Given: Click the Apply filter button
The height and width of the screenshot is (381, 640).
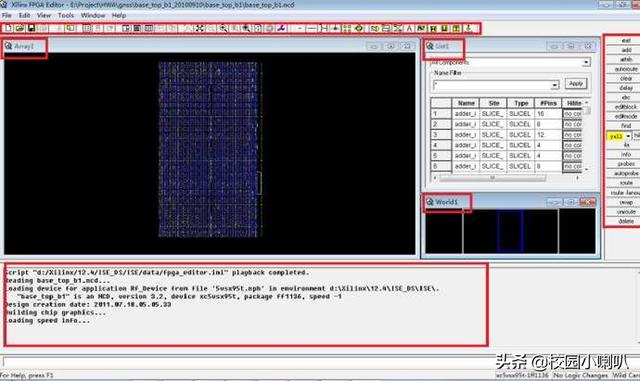Looking at the screenshot, I should (x=576, y=84).
